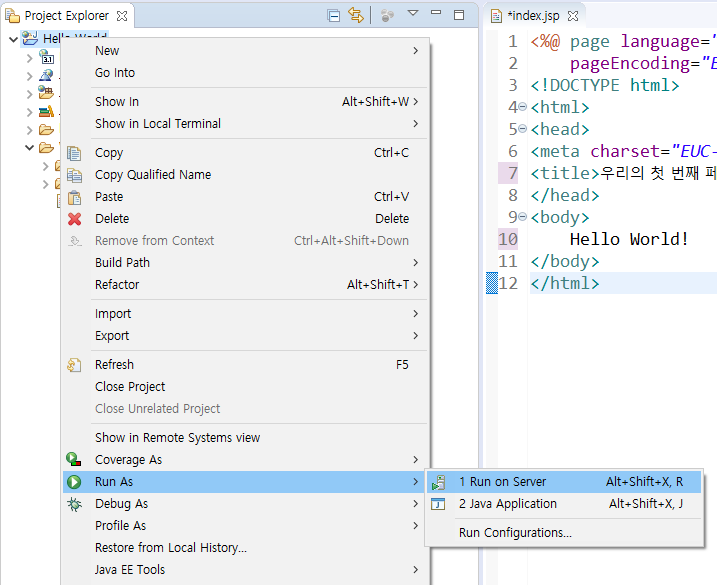Viewport: 717px width, 585px height.
Task: Close the index.jsp editor tab
Action: point(573,16)
